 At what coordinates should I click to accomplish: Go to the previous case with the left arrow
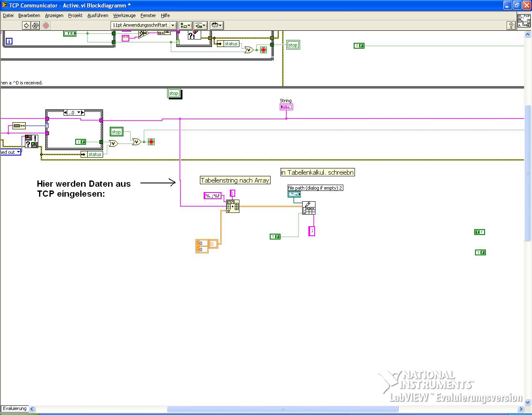(66, 113)
